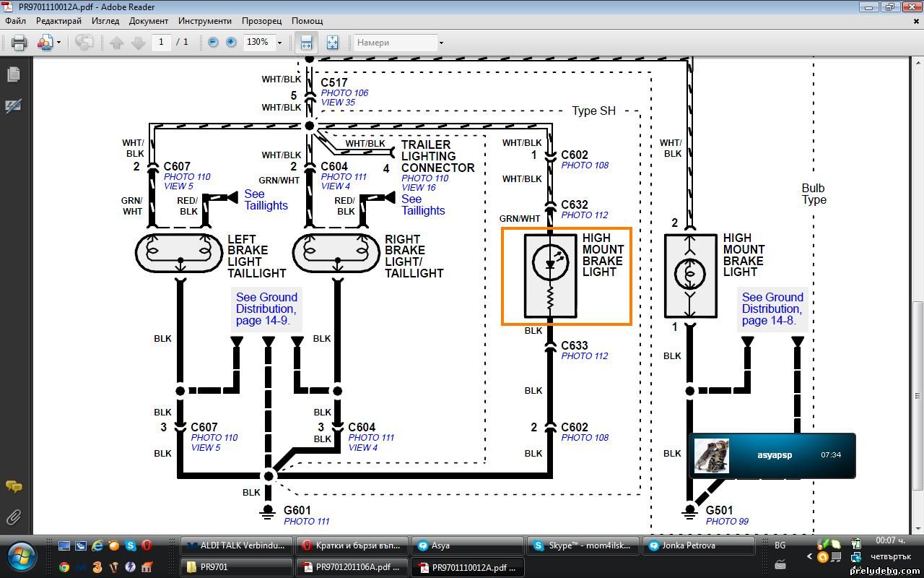Launch Google Chrome from Quick Launch

click(x=64, y=567)
